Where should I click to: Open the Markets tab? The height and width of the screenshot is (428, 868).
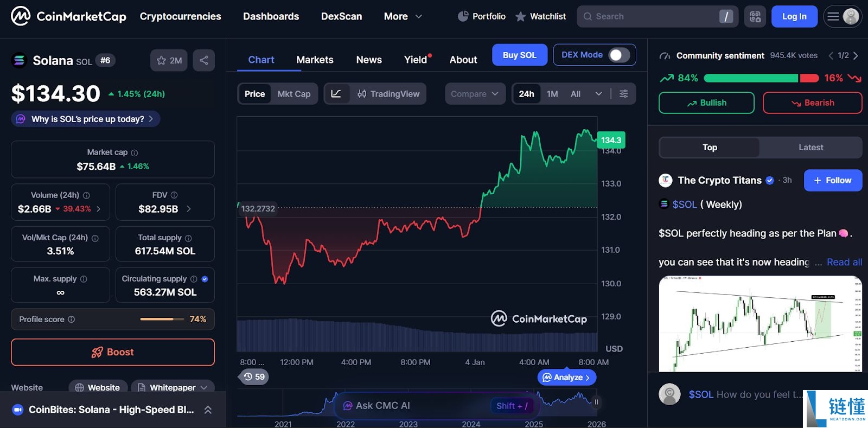click(x=315, y=60)
